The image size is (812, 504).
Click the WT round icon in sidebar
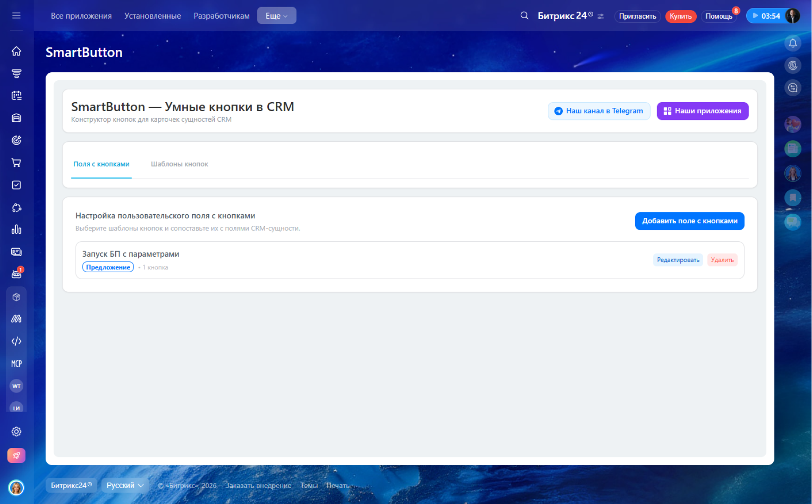(x=16, y=386)
